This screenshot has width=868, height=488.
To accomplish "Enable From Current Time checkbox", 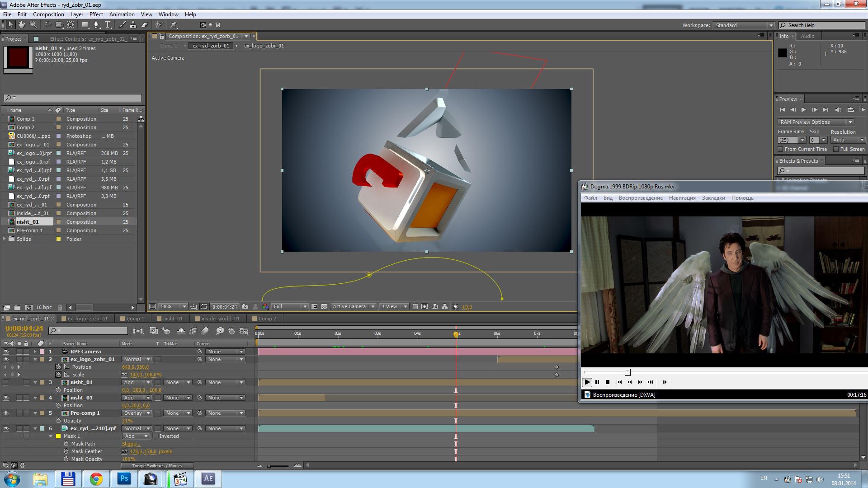I will click(x=780, y=149).
